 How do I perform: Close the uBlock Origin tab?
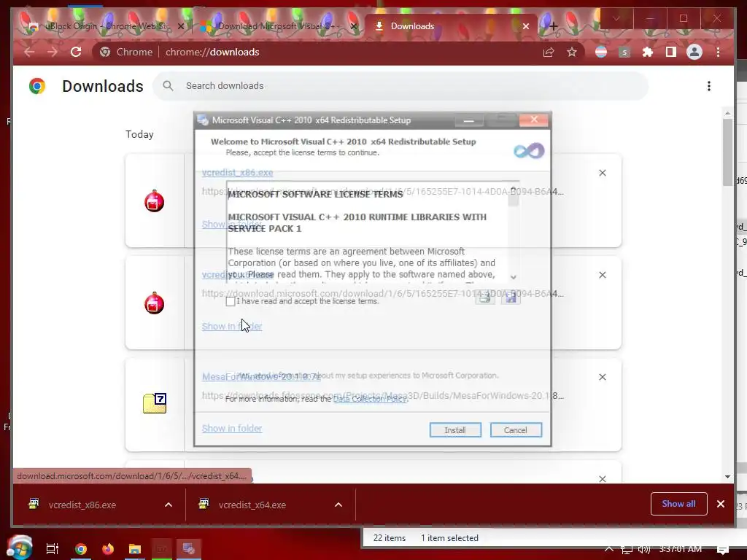click(x=181, y=26)
